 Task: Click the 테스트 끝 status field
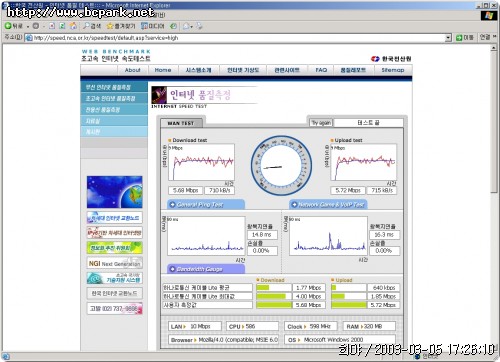[368, 123]
